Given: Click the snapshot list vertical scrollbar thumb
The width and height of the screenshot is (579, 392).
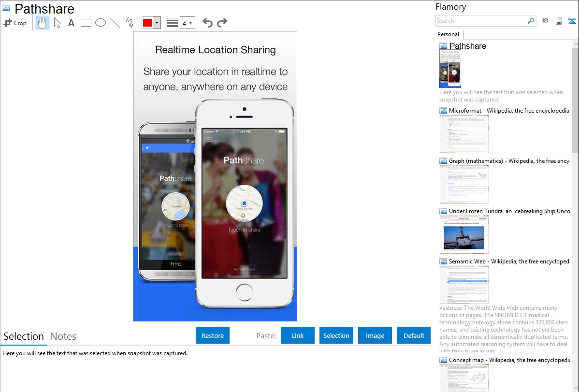Looking at the screenshot, I should (575, 101).
